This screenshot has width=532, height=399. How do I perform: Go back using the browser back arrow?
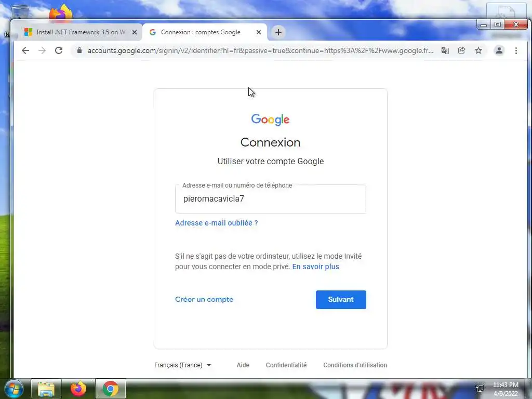coord(25,50)
